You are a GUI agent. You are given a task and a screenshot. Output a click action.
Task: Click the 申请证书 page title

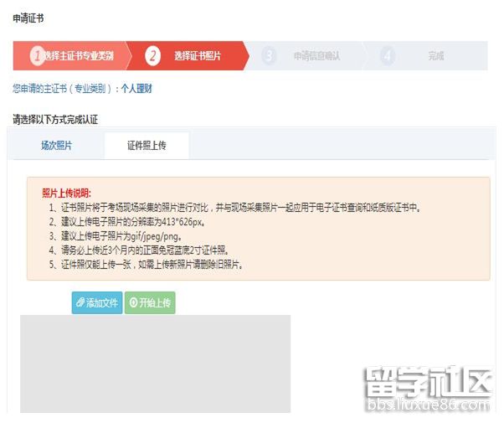pyautogui.click(x=28, y=18)
